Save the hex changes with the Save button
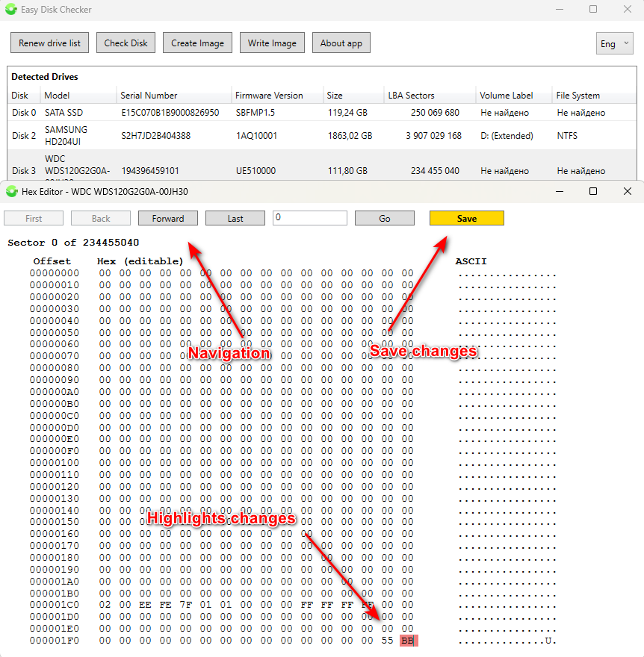This screenshot has width=644, height=657. 466,218
